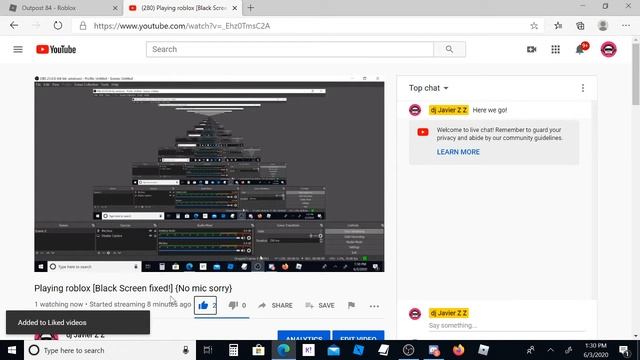Click the Windows taskbar search box

pyautogui.click(x=110, y=350)
